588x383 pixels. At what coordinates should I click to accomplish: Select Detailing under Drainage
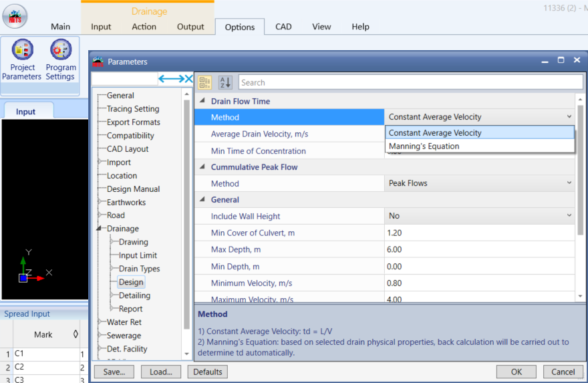tap(134, 295)
